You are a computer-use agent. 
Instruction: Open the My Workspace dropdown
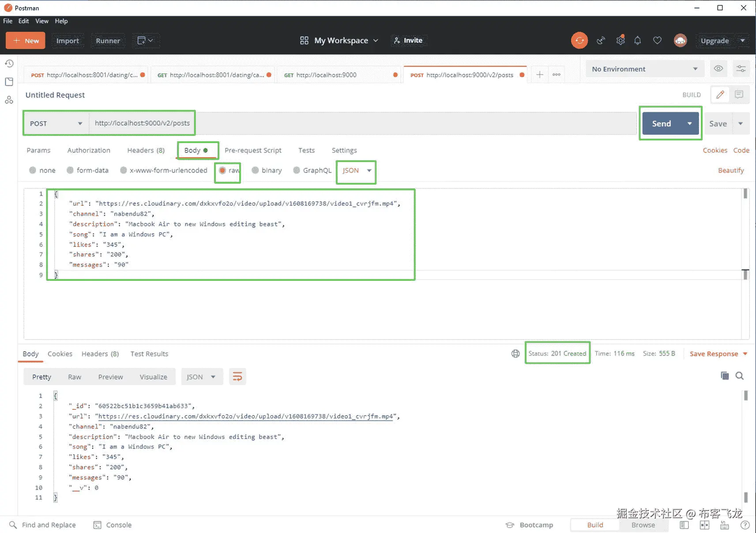339,41
